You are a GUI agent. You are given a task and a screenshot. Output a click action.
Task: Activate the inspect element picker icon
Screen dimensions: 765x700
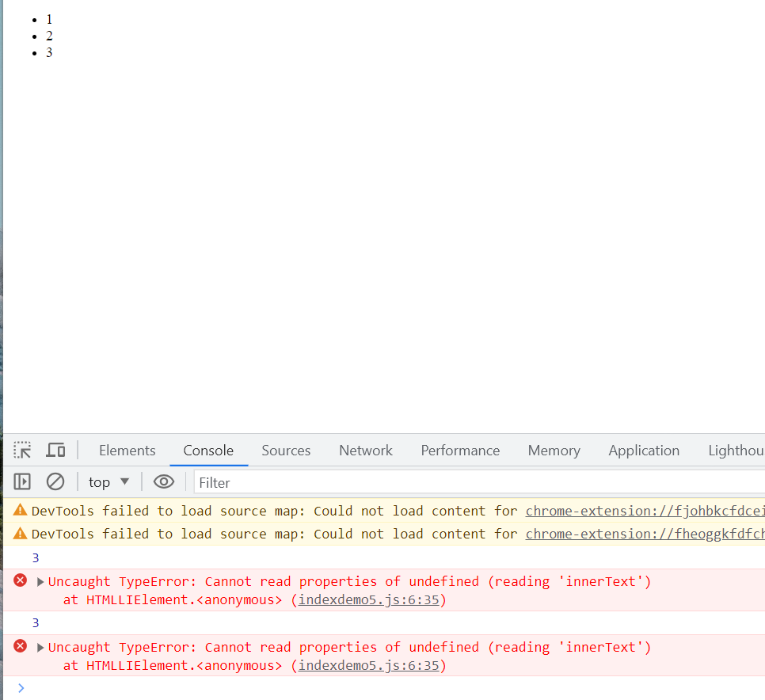point(22,450)
